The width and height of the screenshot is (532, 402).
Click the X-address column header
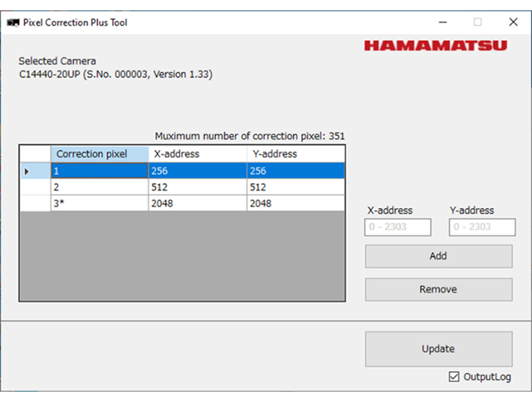tap(197, 154)
